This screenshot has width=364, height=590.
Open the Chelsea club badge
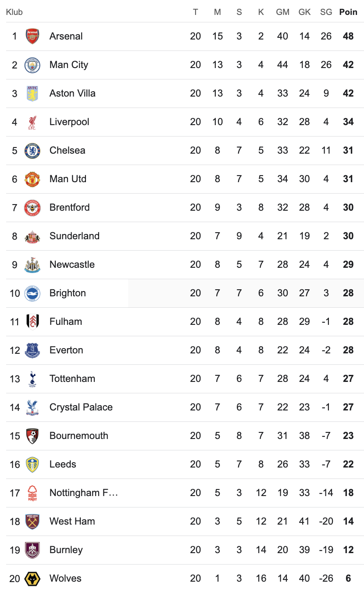pyautogui.click(x=32, y=151)
